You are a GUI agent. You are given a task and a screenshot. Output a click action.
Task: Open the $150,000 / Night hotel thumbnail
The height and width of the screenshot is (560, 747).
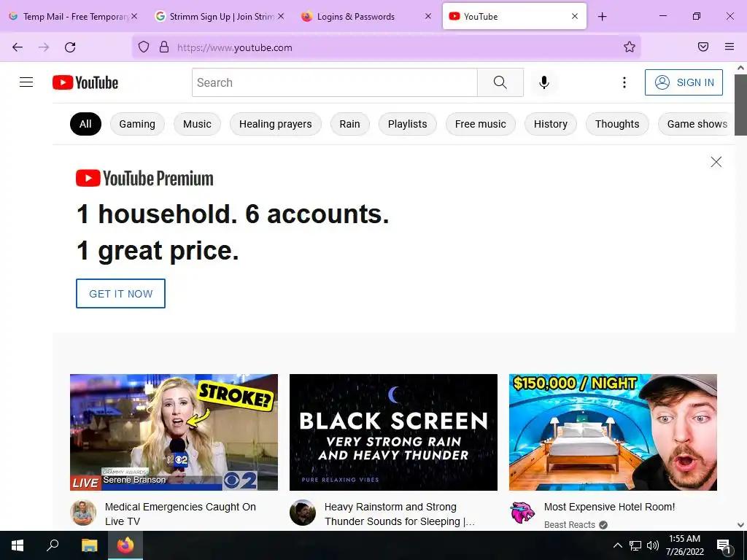pos(613,432)
